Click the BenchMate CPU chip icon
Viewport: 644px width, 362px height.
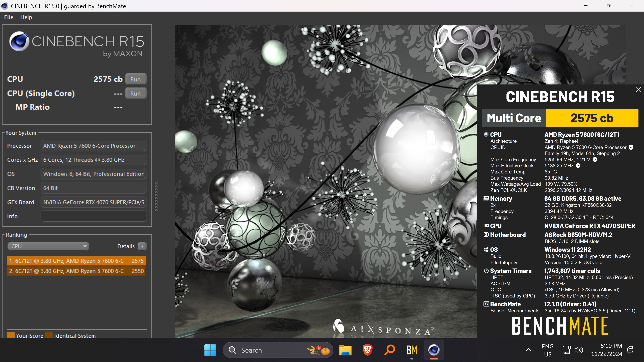click(486, 135)
